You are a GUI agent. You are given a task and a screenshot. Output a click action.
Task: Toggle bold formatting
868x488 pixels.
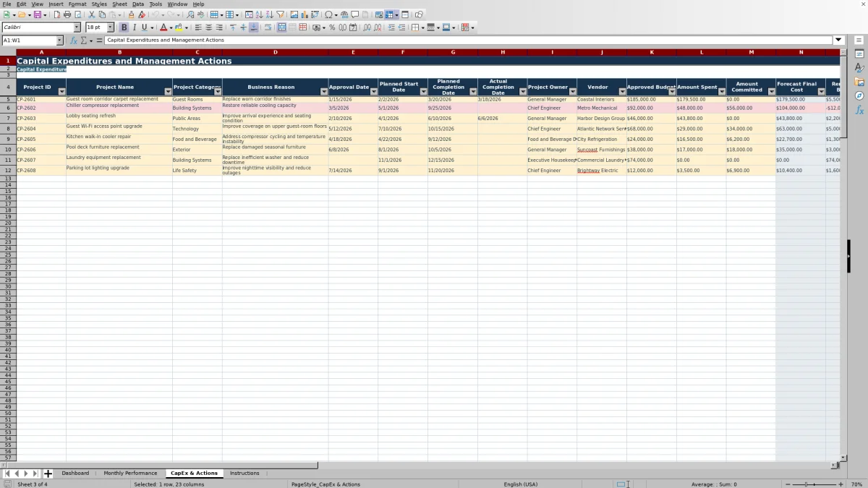tap(124, 27)
